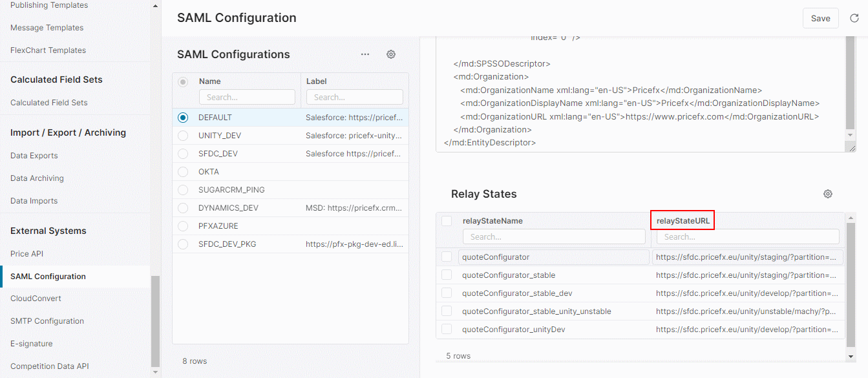868x378 pixels.
Task: Toggle the select-all checkbox in Relay States
Action: (x=447, y=221)
